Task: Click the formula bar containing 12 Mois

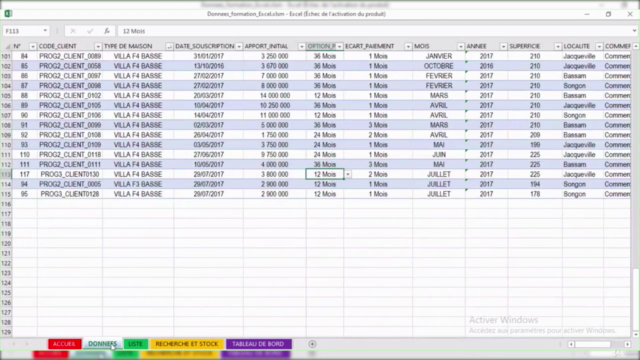Action: tap(373, 31)
